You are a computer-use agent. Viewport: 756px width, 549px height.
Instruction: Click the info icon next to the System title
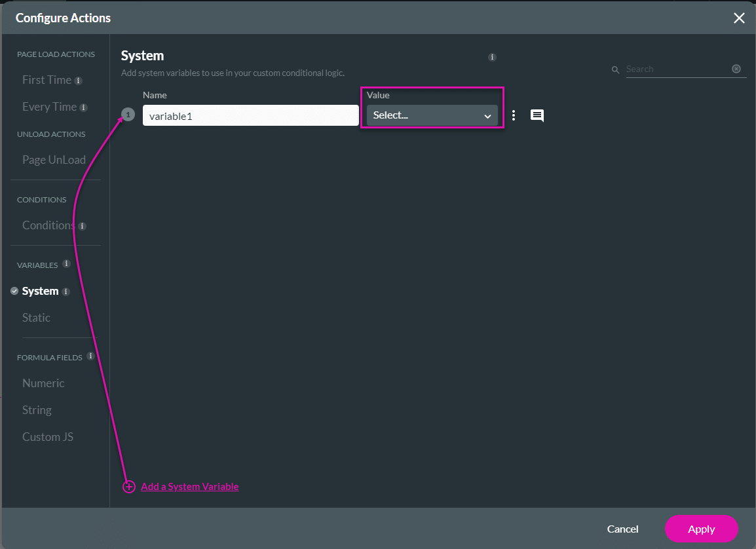click(492, 57)
